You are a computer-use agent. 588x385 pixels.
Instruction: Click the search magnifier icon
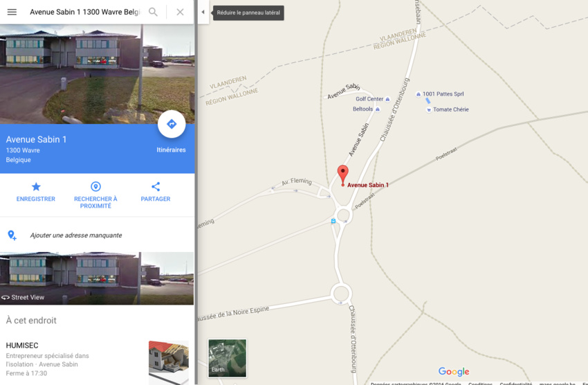[x=153, y=12]
